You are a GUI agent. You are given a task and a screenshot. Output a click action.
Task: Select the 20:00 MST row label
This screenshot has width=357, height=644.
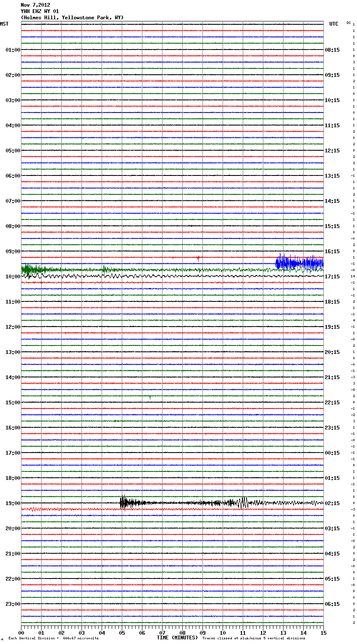click(13, 529)
